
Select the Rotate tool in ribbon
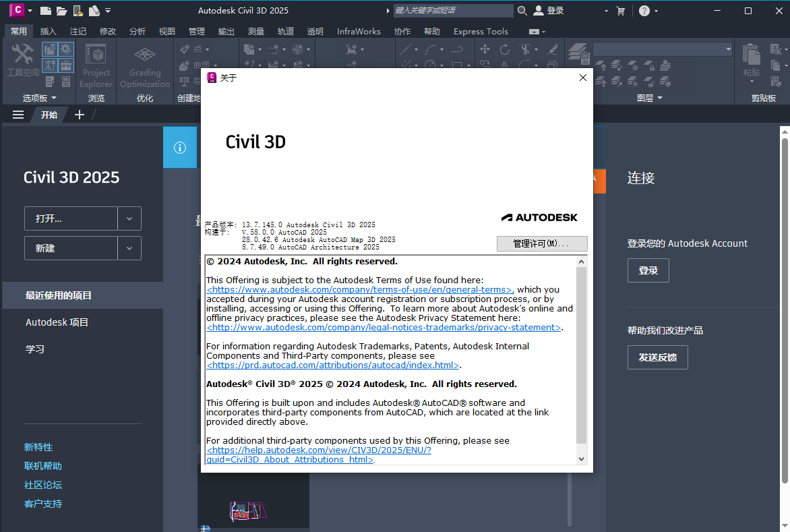[504, 49]
